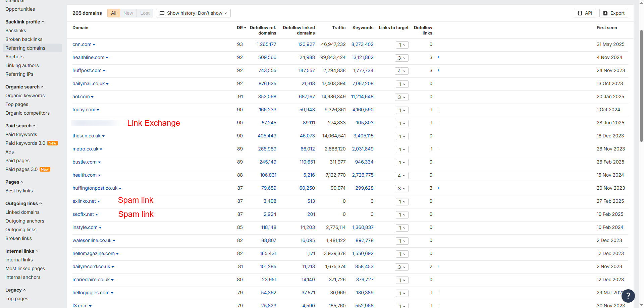
Task: Open the marieclaire.co.uk domain link
Action: click(91, 280)
